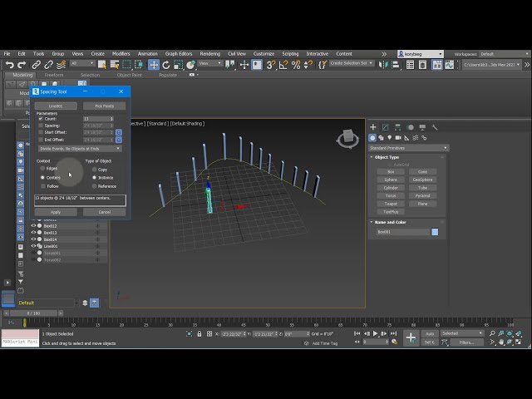Toggle the selection lock icon

pos(199,334)
